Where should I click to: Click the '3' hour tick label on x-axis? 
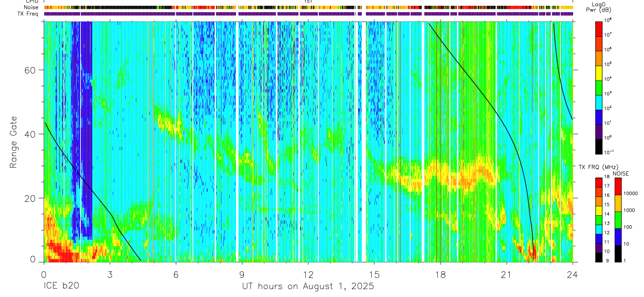point(110,274)
